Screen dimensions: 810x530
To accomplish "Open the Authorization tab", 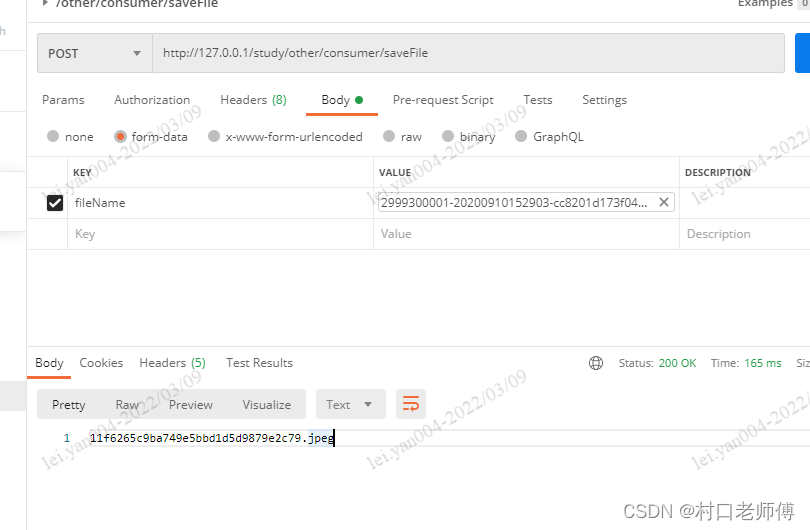I will (152, 100).
